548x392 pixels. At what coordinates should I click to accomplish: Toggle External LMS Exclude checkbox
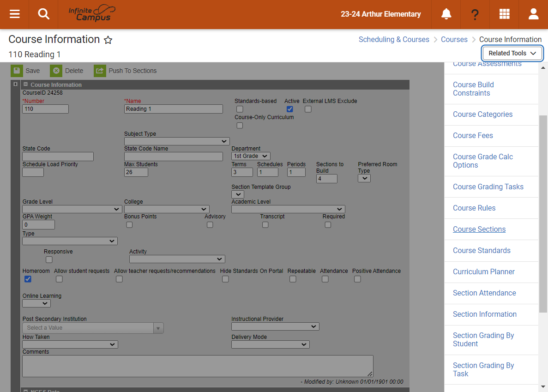point(308,109)
